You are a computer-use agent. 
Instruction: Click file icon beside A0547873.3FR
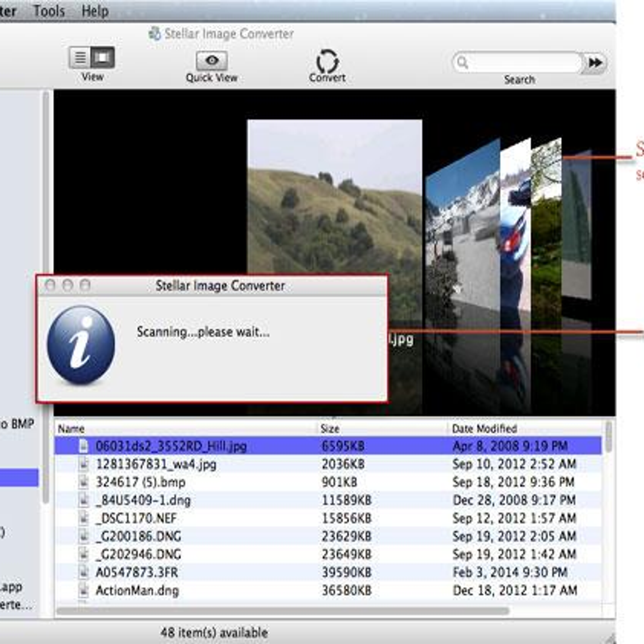click(83, 572)
